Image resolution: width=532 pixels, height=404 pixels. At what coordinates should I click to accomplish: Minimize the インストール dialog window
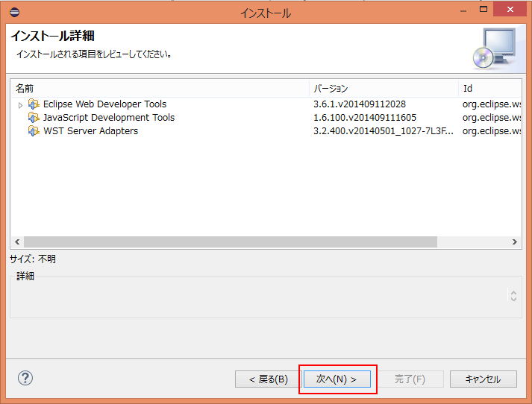[463, 10]
